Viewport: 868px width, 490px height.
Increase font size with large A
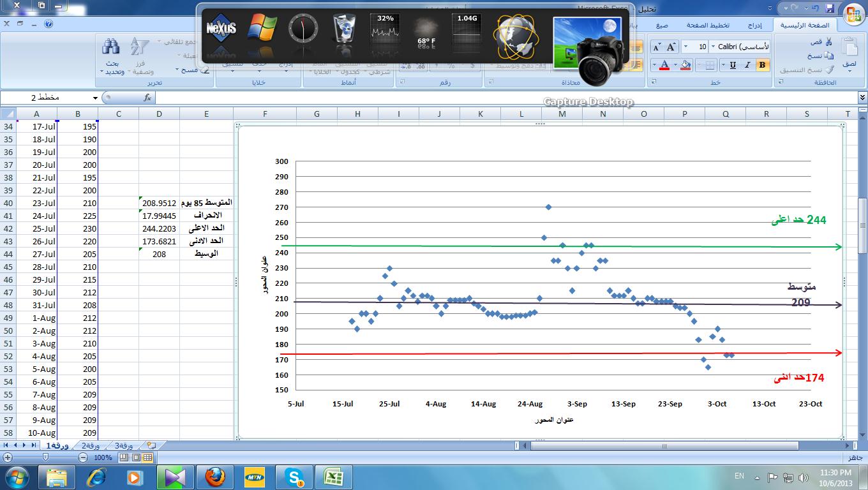click(671, 47)
